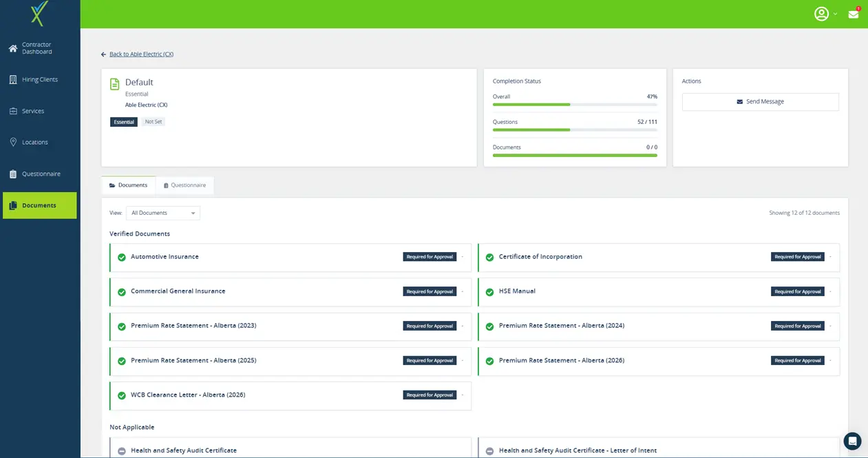Click the 'Premium Rate Statement - Alberta (2024)' title

tap(562, 326)
